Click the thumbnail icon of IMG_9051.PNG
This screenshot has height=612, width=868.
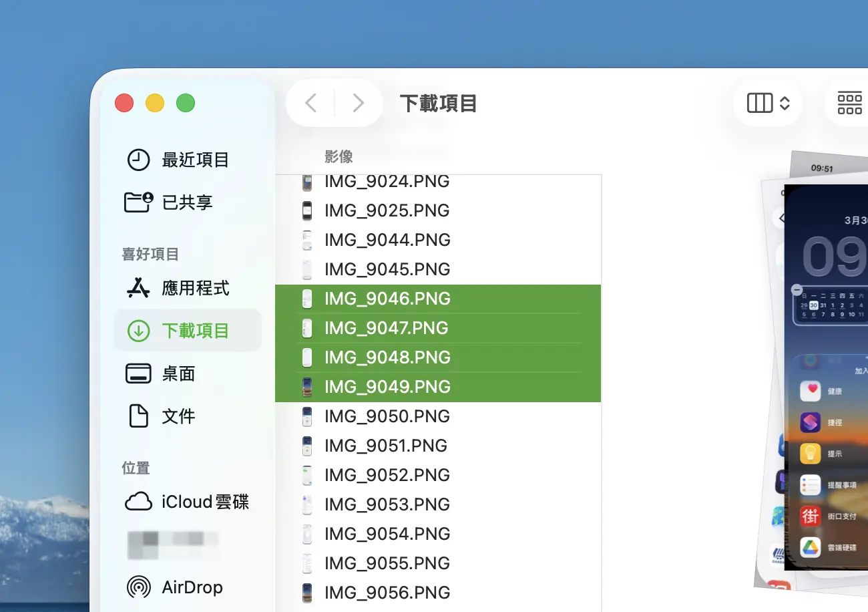(307, 446)
